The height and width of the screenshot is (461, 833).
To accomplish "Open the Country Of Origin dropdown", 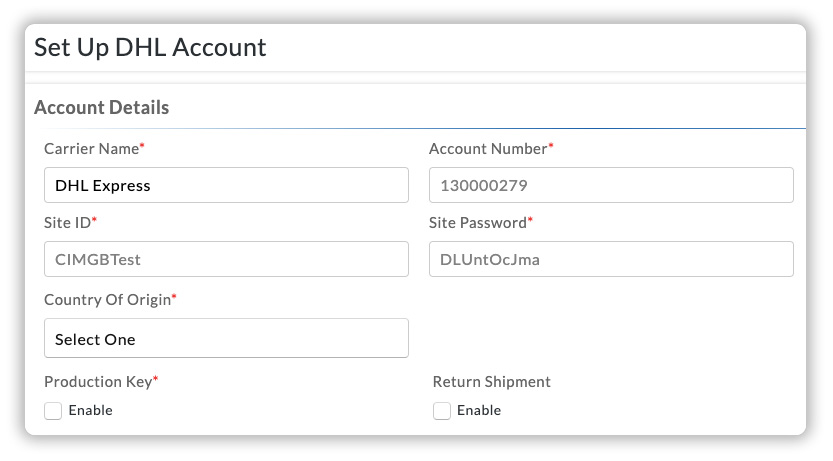I will (x=226, y=338).
